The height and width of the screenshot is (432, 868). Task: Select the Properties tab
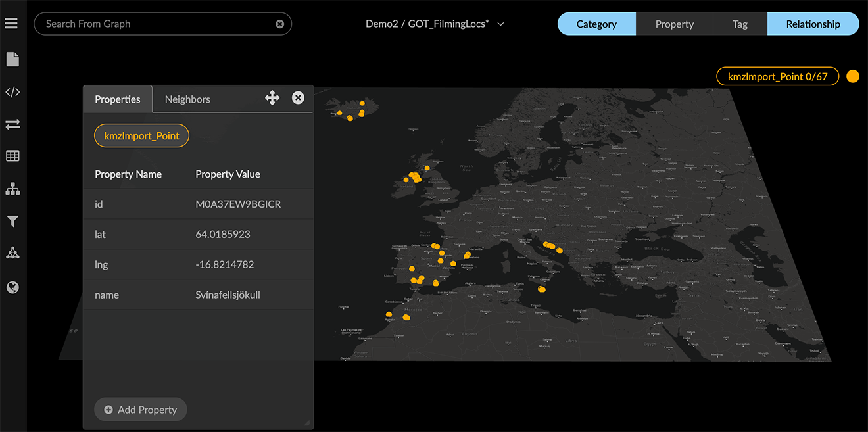click(x=118, y=99)
